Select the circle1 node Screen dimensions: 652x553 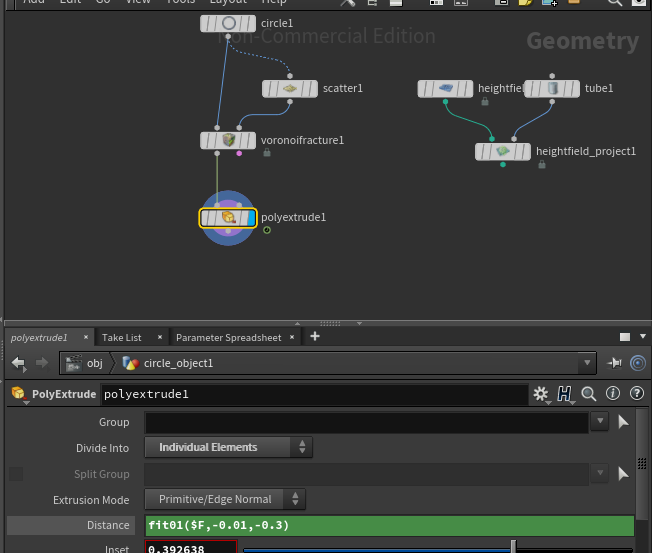point(228,23)
